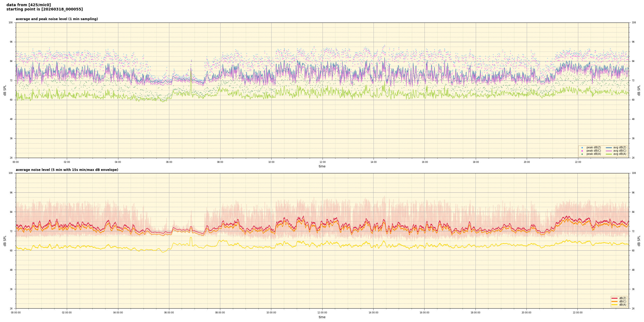Click the 'average and peak noise level' chart title
Viewport: 644px width, 322px height.
[57, 19]
